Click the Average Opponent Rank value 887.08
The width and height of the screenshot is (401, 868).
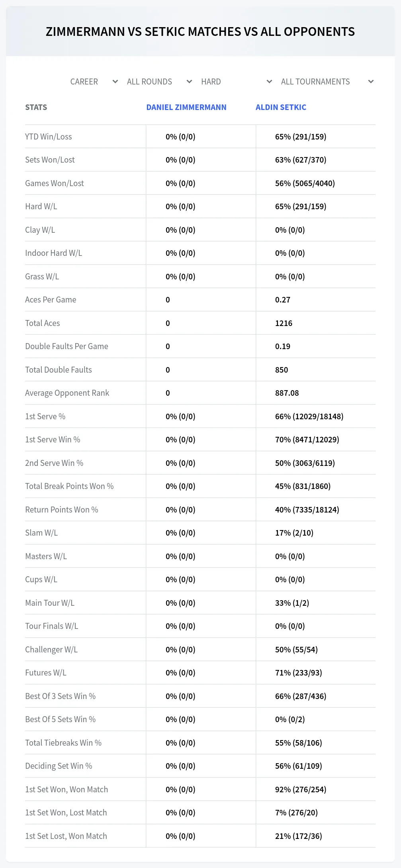287,393
